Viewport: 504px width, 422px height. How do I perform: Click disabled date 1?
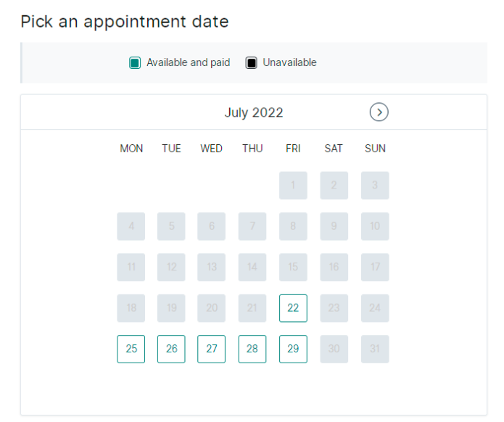pyautogui.click(x=293, y=186)
